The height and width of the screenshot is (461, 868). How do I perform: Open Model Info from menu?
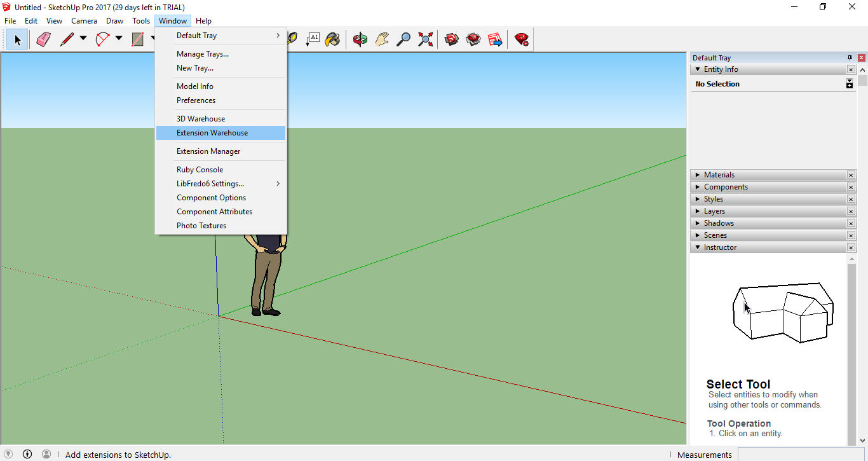(x=220, y=86)
